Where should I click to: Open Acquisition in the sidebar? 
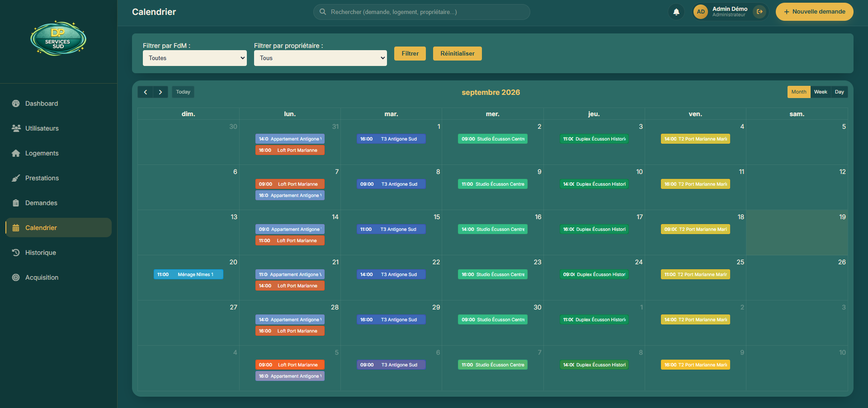click(x=58, y=277)
